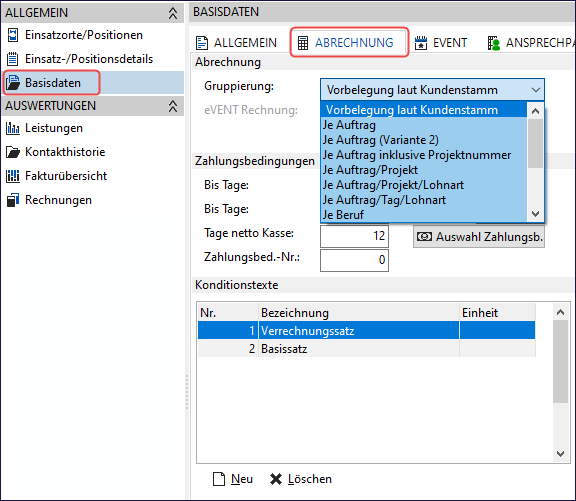Click the Rechnungen icon in Auswertungen
Viewport: 576px width, 501px height.
[13, 200]
